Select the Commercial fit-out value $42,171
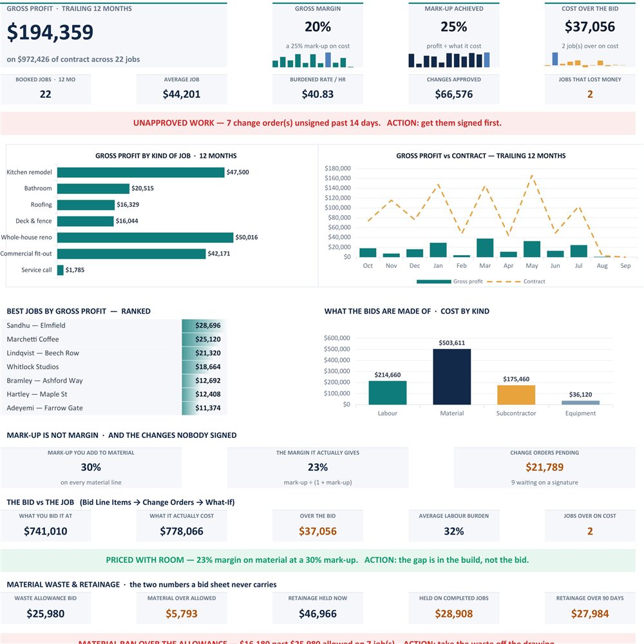644x644 pixels. point(219,253)
